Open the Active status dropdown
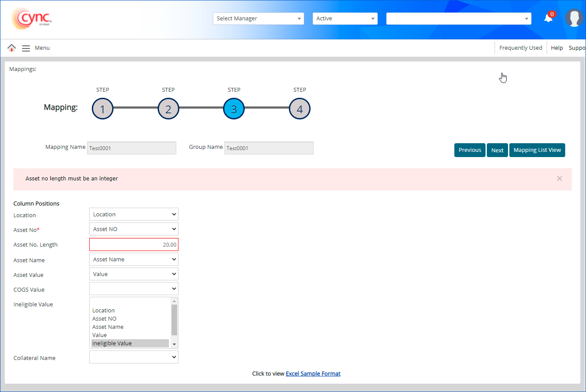 click(x=345, y=19)
